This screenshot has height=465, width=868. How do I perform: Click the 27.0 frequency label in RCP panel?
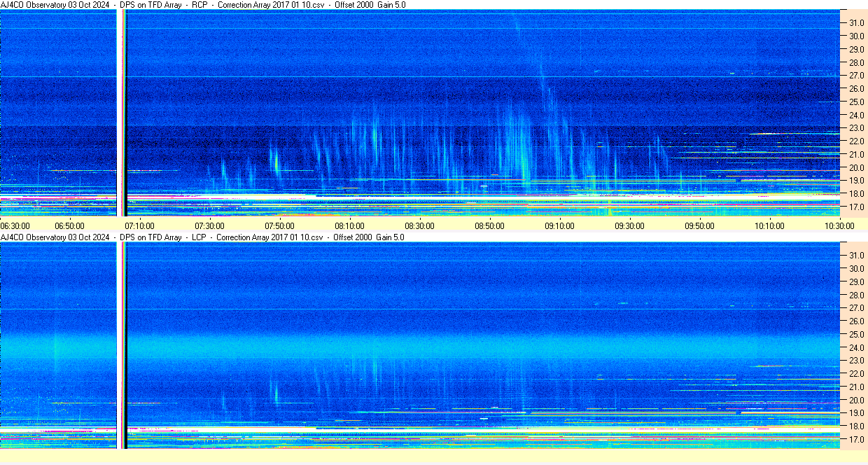click(x=856, y=76)
